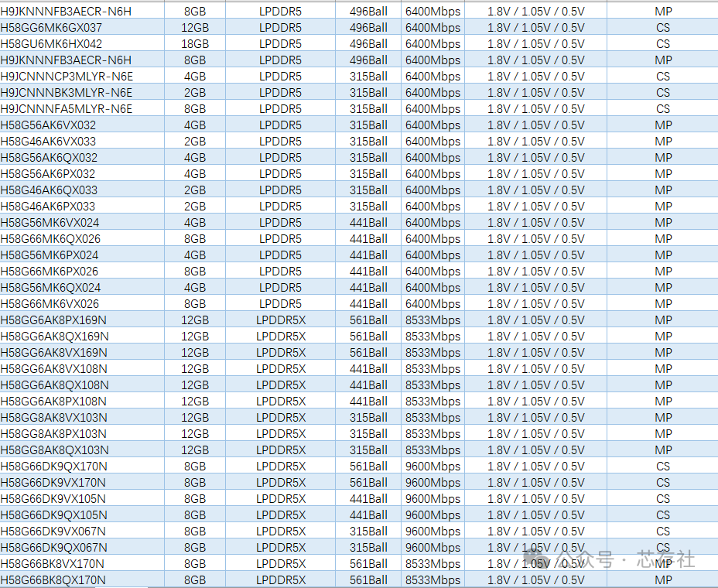Select 8GB cell in H58G66MK6QX026 row
Screen dimensions: 718x588
195,239
